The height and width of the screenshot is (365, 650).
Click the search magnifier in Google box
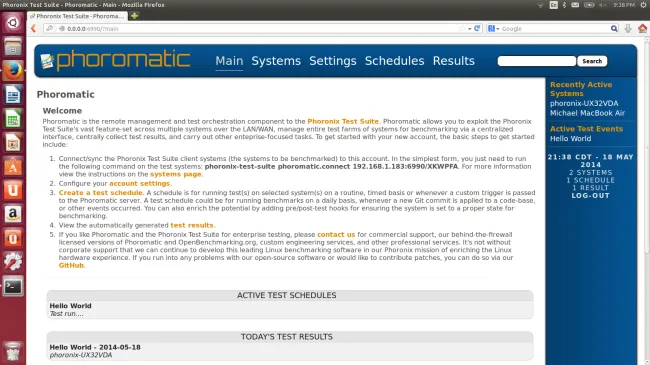tap(614, 29)
